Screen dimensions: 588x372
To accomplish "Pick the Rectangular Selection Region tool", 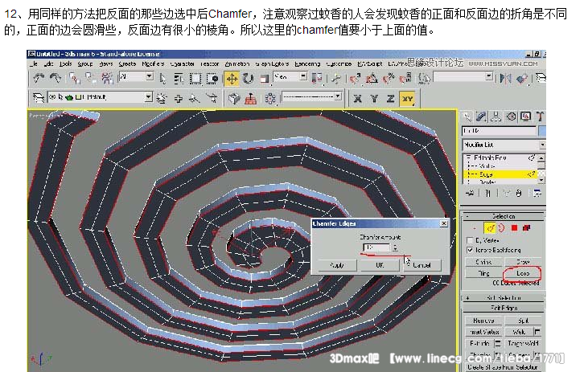I will click(x=195, y=78).
